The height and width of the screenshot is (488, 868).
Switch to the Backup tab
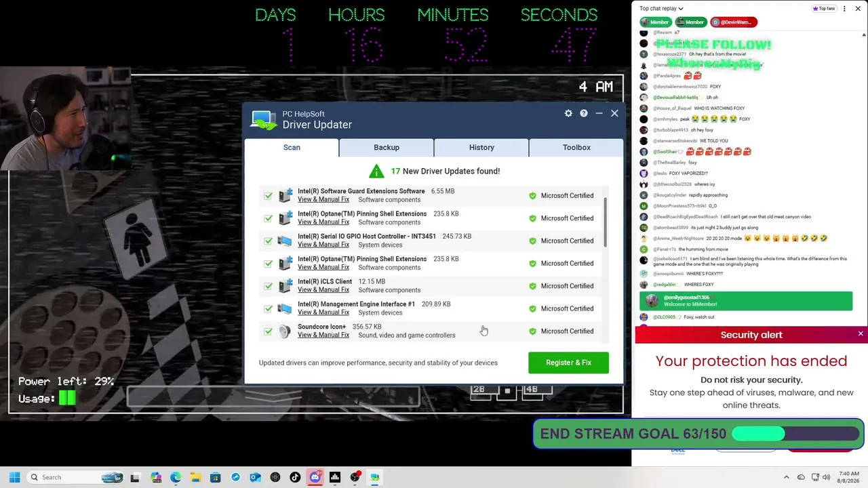[x=387, y=147]
